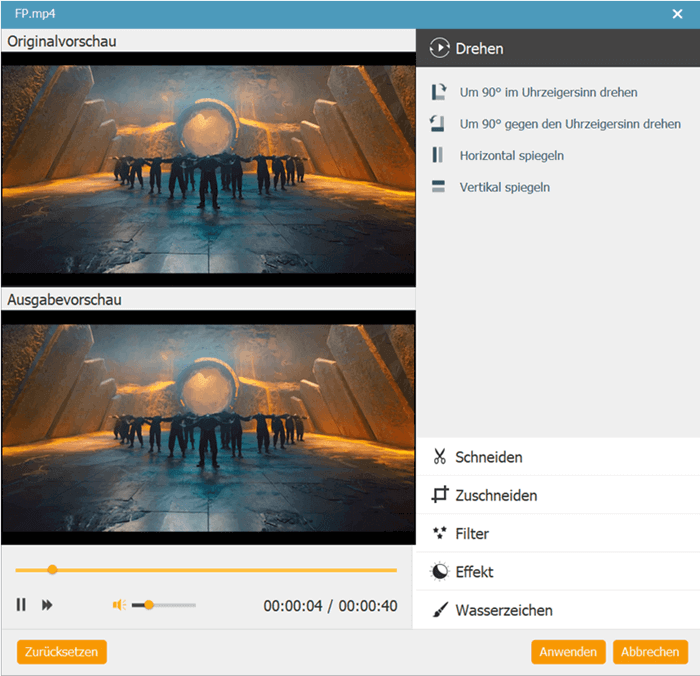
Task: Click the crop icon beside Zuschneiden
Action: pyautogui.click(x=440, y=495)
